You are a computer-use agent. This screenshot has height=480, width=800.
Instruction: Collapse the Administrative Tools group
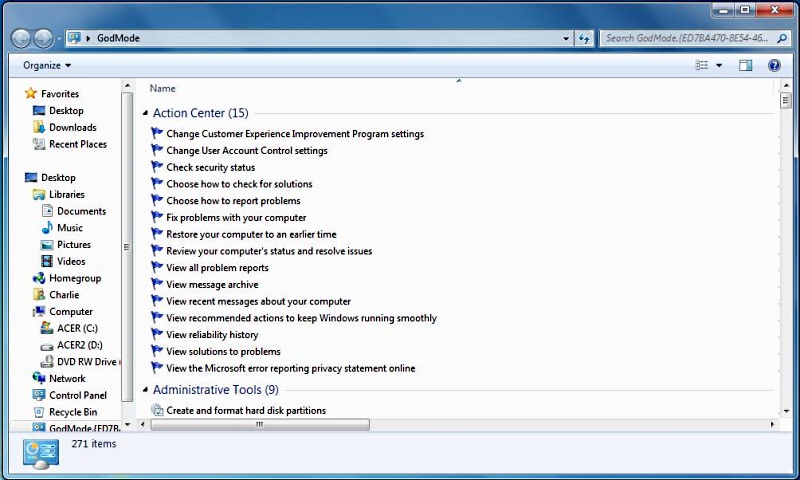[146, 390]
